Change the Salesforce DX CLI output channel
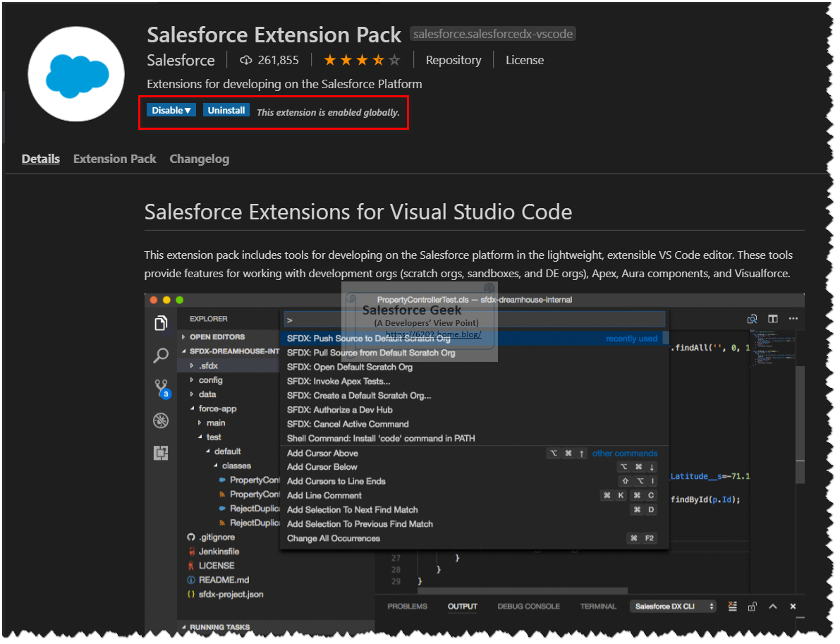Screen dimensions: 840x644 [x=673, y=605]
